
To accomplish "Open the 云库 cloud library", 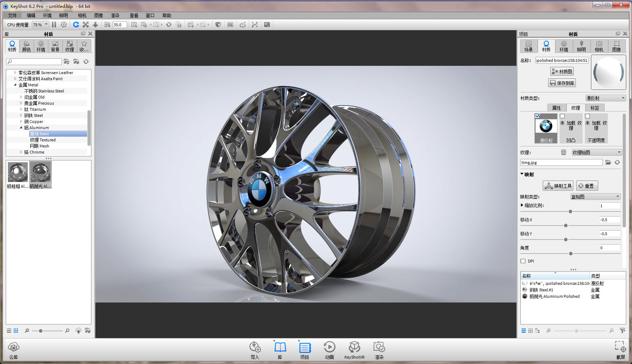I will point(14,350).
